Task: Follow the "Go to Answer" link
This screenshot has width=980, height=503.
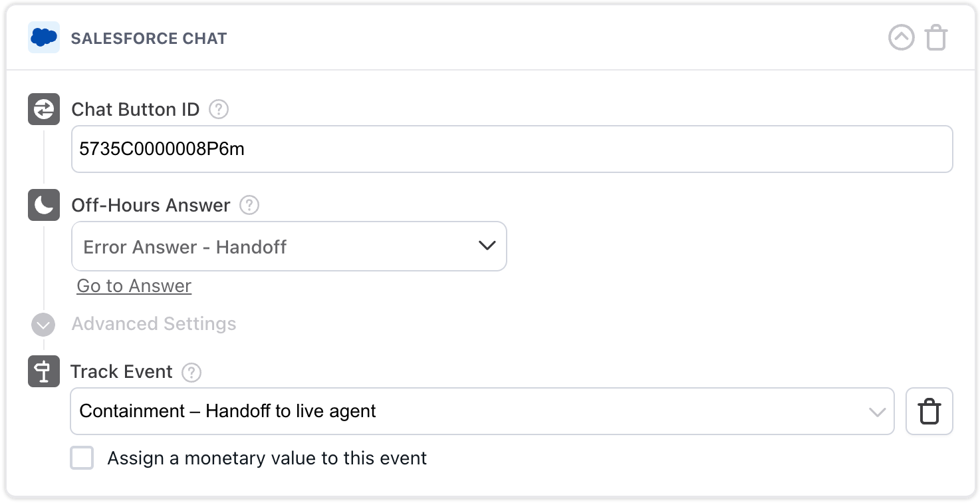Action: pyautogui.click(x=134, y=285)
